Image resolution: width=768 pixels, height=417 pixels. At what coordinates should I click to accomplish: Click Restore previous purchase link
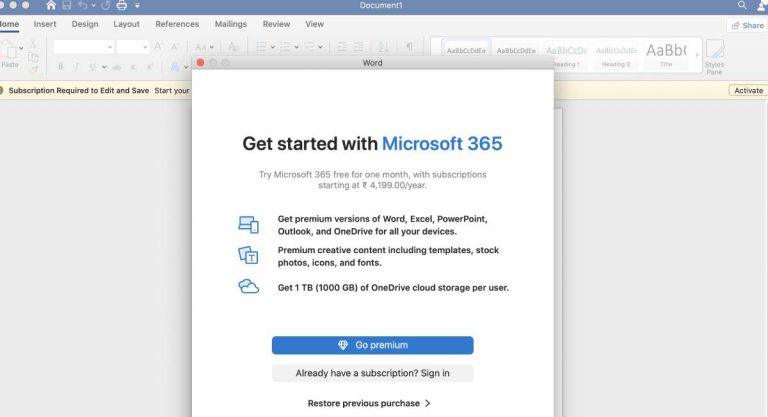point(369,403)
